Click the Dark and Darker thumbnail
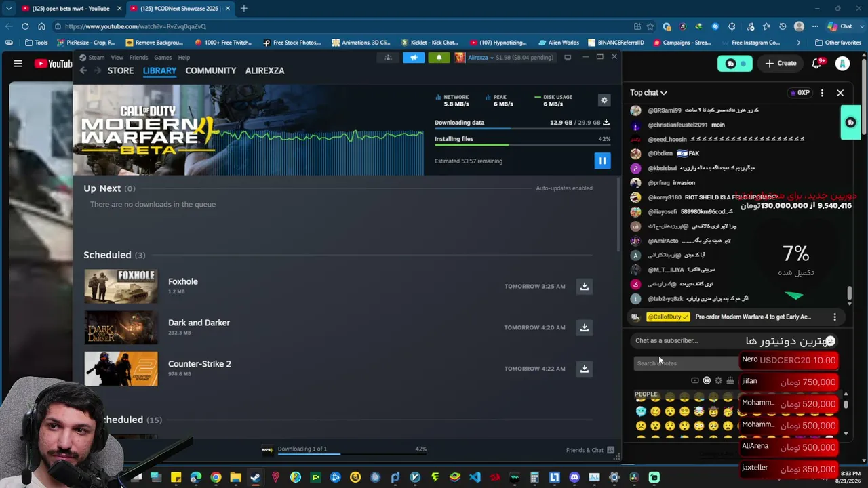This screenshot has height=488, width=868. coord(121,327)
